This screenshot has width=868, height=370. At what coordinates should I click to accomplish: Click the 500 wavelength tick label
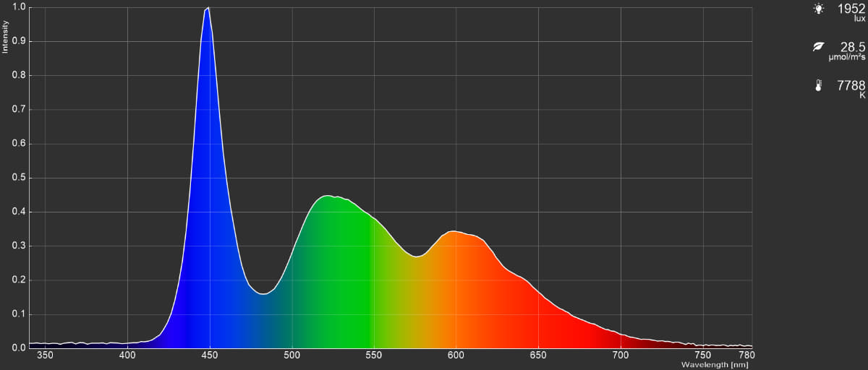click(292, 356)
